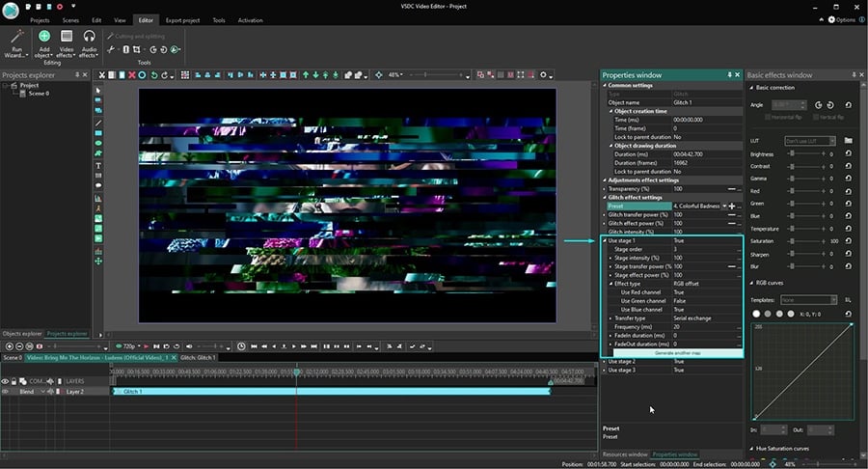Image resolution: width=868 pixels, height=469 pixels.
Task: Select the Text tool in the left toolbar
Action: (98, 166)
